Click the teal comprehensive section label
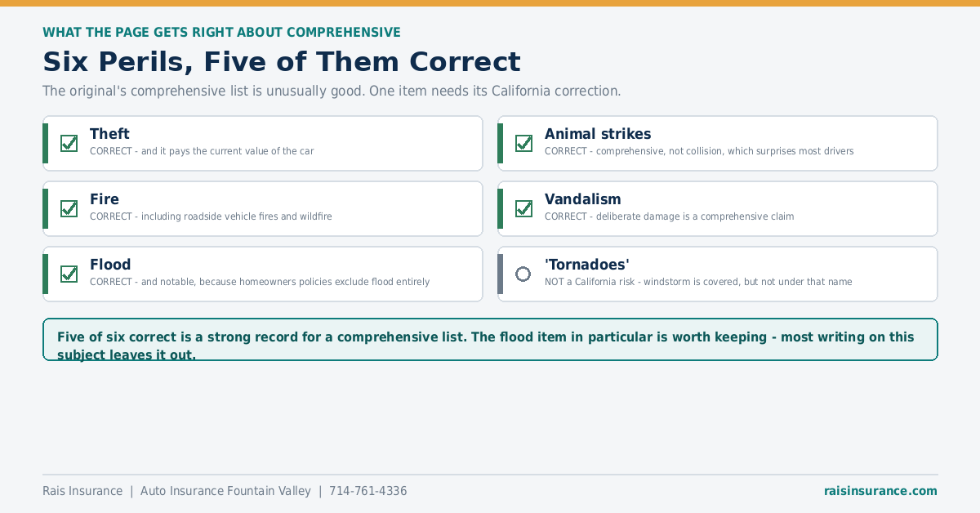The image size is (980, 513). click(221, 33)
